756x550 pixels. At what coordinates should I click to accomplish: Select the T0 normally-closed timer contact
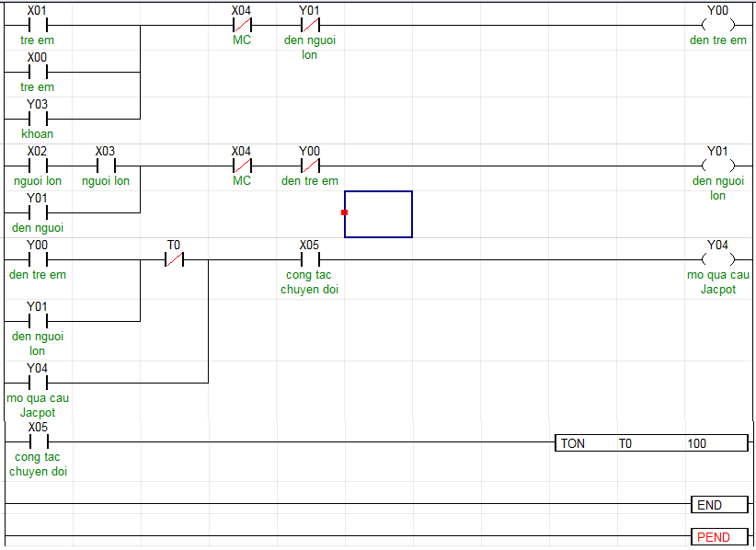174,260
